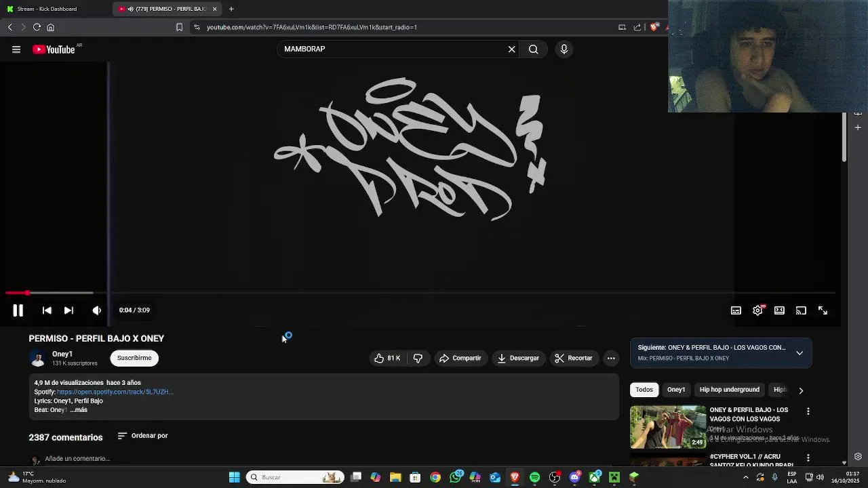Click the taskbar Buscar search box
Viewport: 868px width, 488px height.
pos(295,477)
